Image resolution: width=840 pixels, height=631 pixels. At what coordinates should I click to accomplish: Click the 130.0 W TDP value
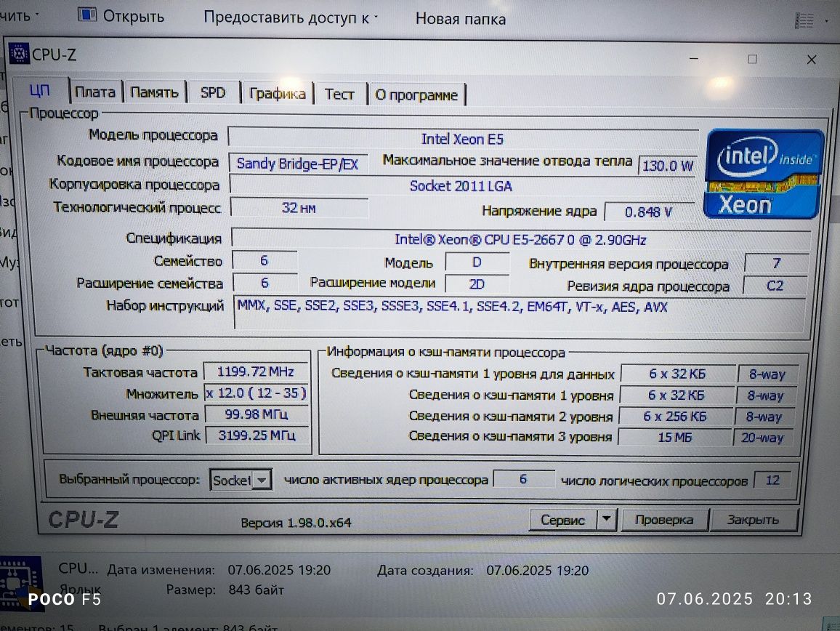coord(668,166)
